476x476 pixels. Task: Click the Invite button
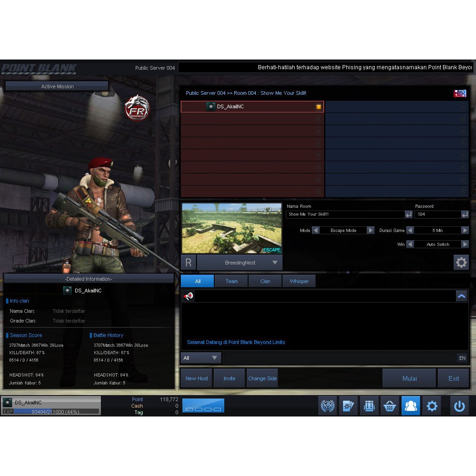click(x=229, y=378)
